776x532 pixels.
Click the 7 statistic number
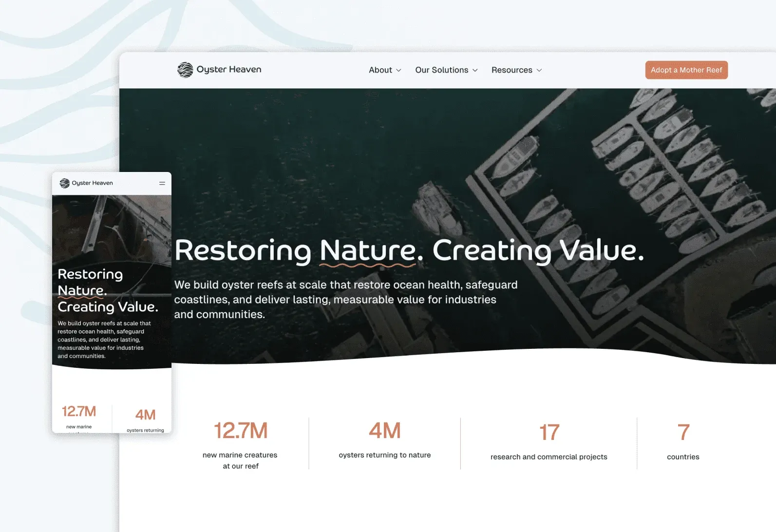[683, 433]
